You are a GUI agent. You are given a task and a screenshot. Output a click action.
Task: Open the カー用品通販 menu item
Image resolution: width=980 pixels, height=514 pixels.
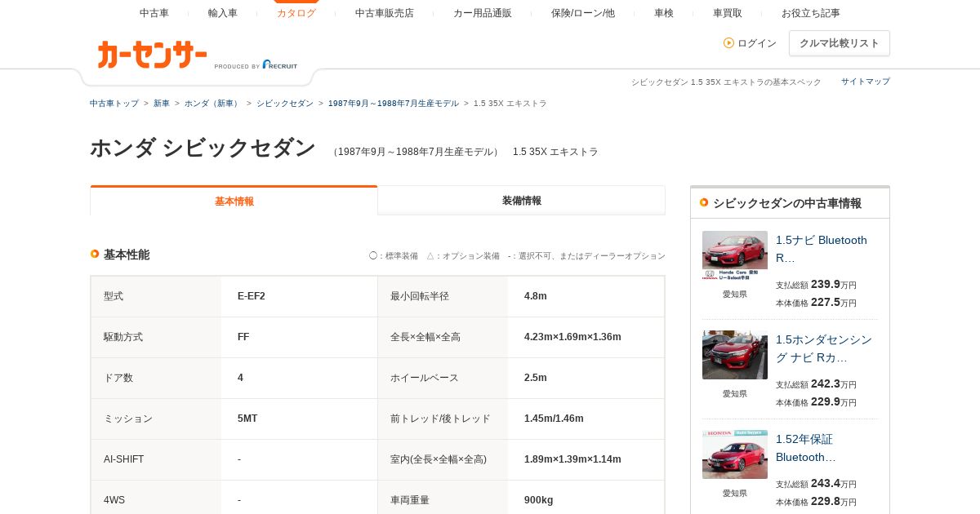483,13
